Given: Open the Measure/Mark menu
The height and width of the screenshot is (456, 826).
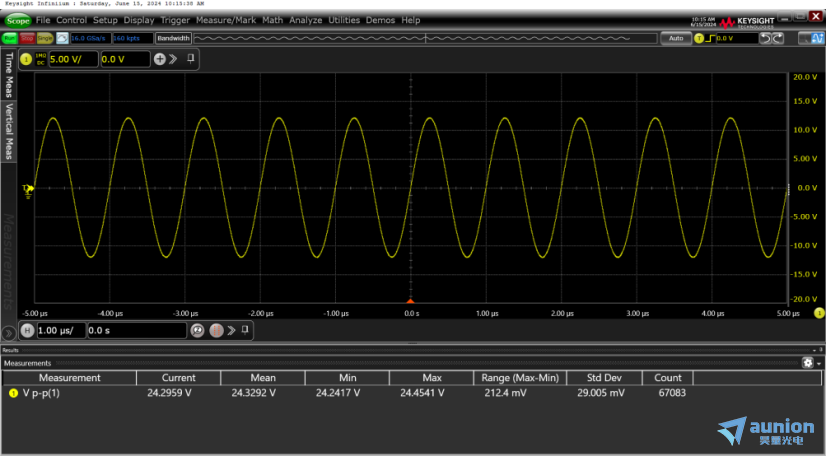Looking at the screenshot, I should click(x=225, y=20).
